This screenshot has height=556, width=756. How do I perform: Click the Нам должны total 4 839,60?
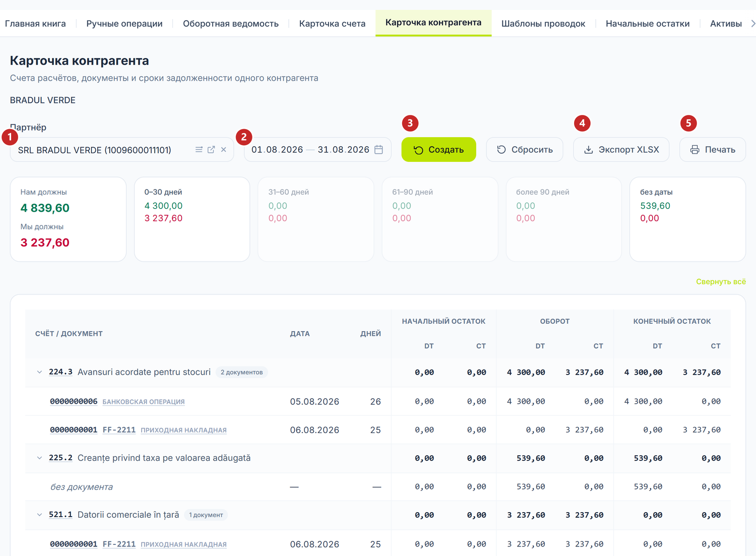click(x=45, y=208)
